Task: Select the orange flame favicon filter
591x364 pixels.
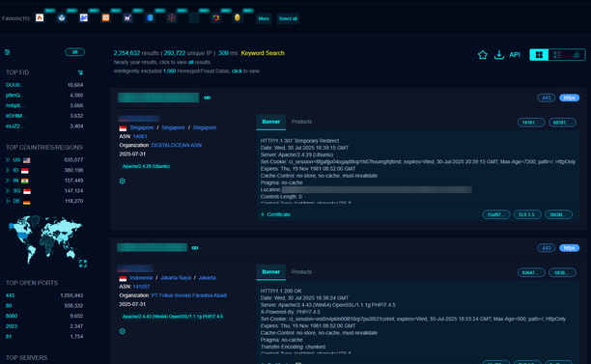Action: [40, 17]
